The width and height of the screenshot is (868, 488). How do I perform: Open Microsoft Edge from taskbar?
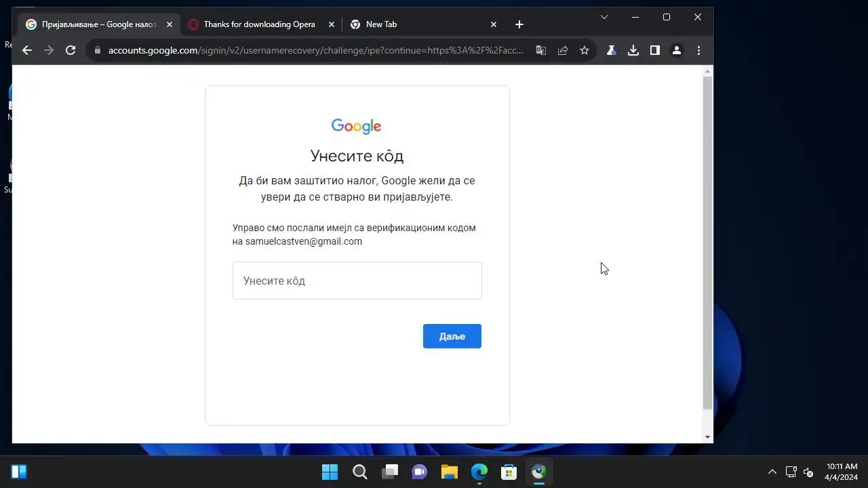click(479, 472)
